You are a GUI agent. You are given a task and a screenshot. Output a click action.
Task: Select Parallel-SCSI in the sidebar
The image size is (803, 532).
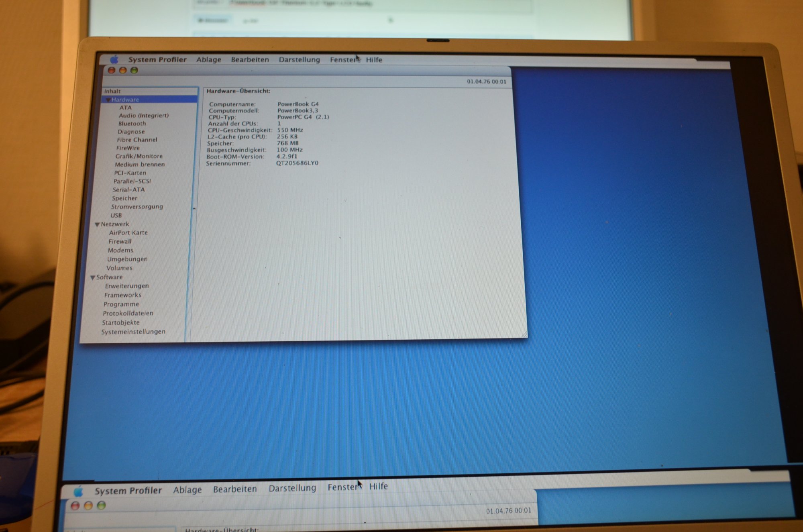click(x=132, y=181)
